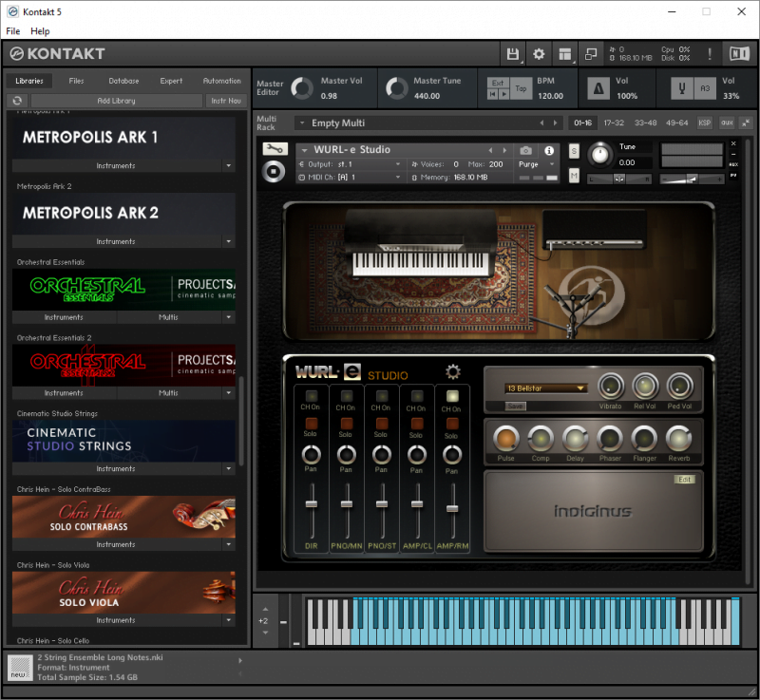Click the Reverb knob

679,439
